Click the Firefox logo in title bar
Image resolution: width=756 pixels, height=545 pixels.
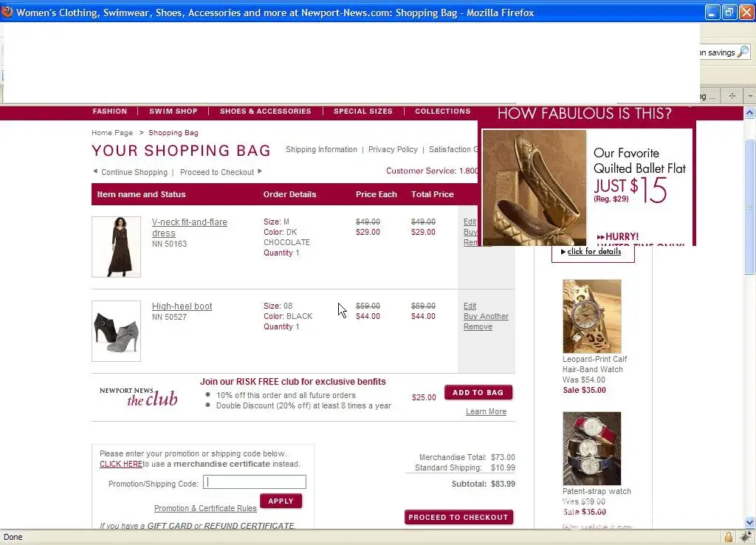click(x=7, y=13)
